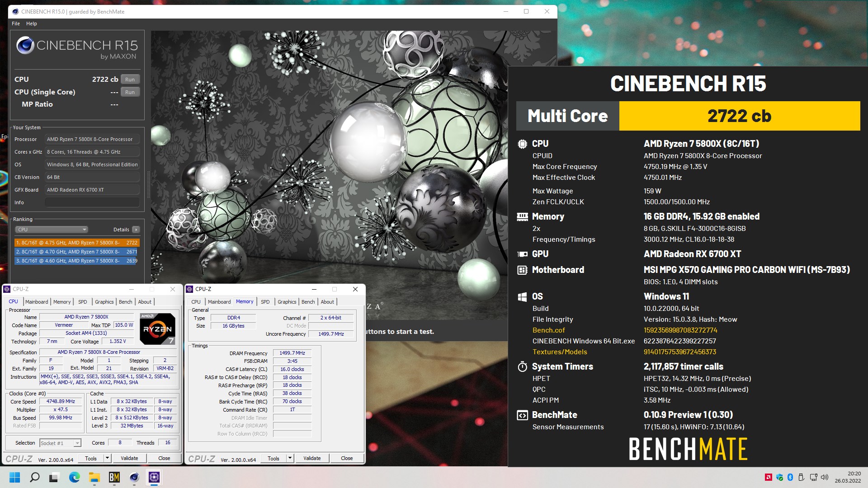The width and height of the screenshot is (868, 488).
Task: Maximize the Cinebench window
Action: pos(526,12)
